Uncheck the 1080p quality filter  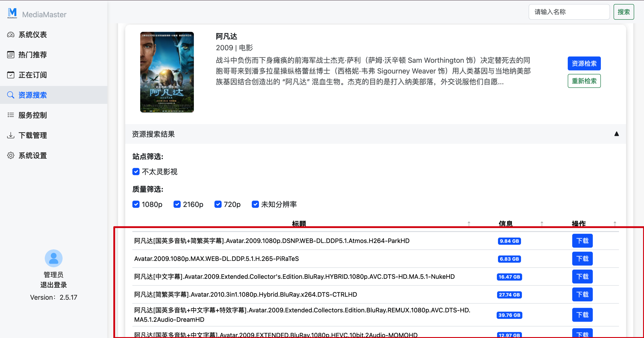[136, 204]
